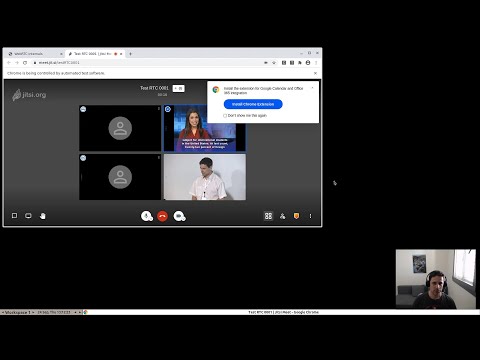Close the Test RTC 0001 tab
This screenshot has width=480, height=360.
[x=121, y=54]
